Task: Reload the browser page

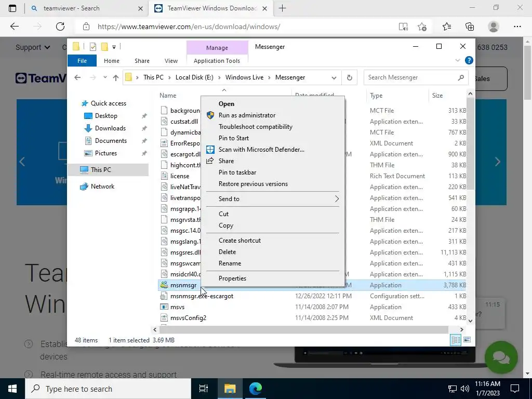Action: coord(60,26)
